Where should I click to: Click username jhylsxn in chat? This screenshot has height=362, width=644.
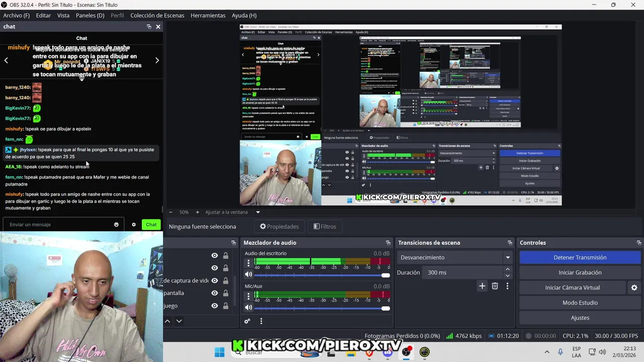coord(28,150)
